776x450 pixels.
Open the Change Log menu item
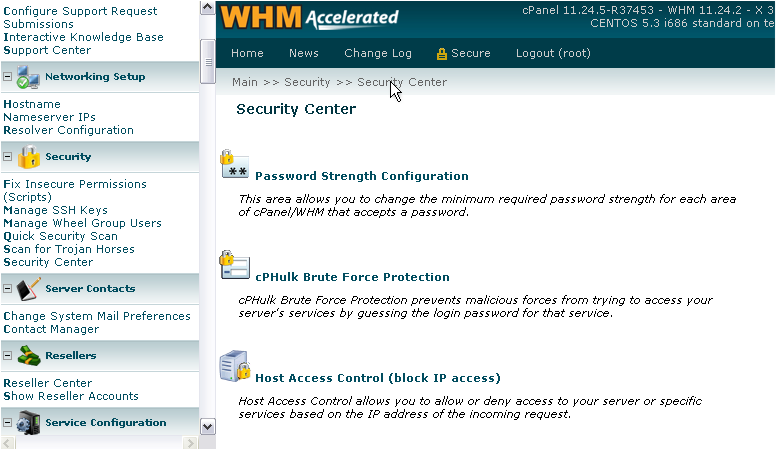pos(378,53)
